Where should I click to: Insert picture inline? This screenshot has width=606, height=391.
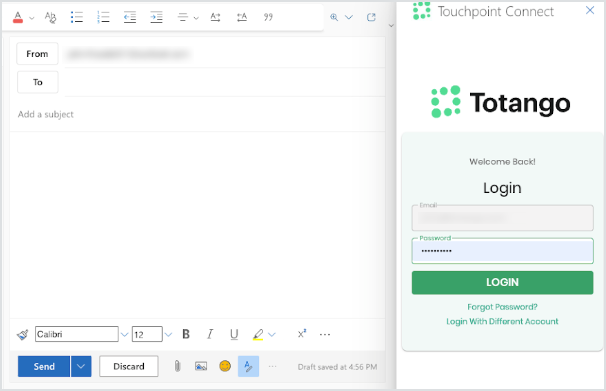[201, 366]
